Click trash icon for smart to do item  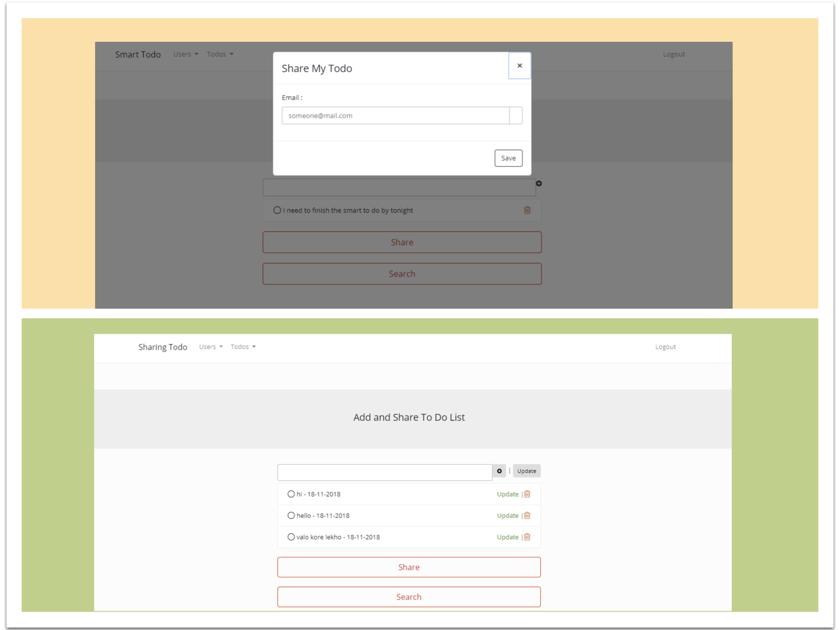click(527, 210)
